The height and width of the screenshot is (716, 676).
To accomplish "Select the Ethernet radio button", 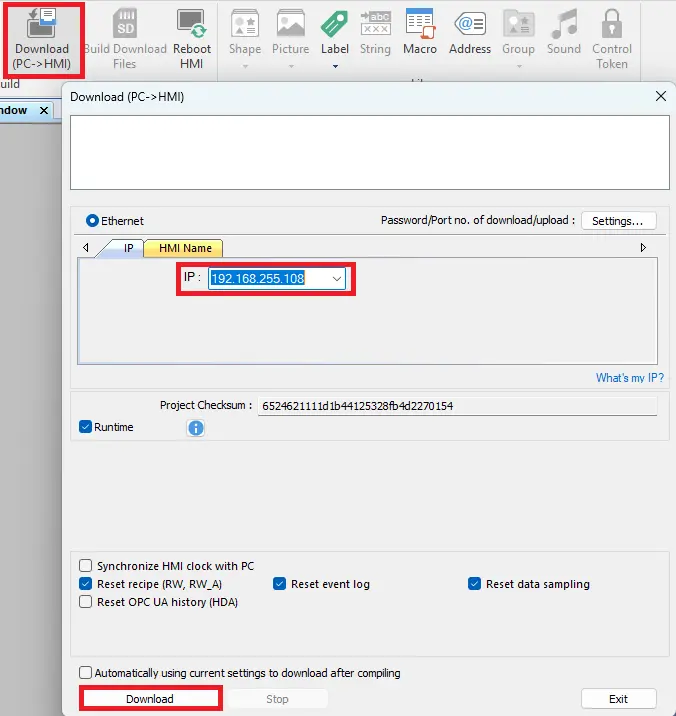I will coord(92,221).
